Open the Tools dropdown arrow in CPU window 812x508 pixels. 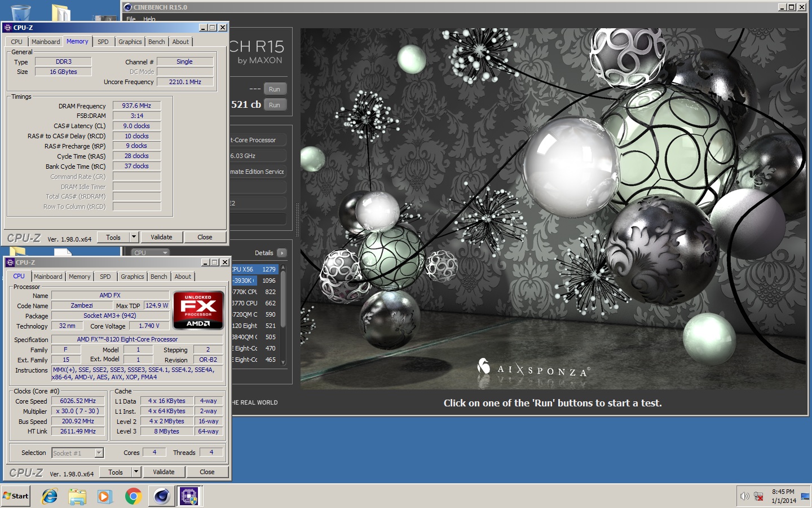pyautogui.click(x=136, y=472)
